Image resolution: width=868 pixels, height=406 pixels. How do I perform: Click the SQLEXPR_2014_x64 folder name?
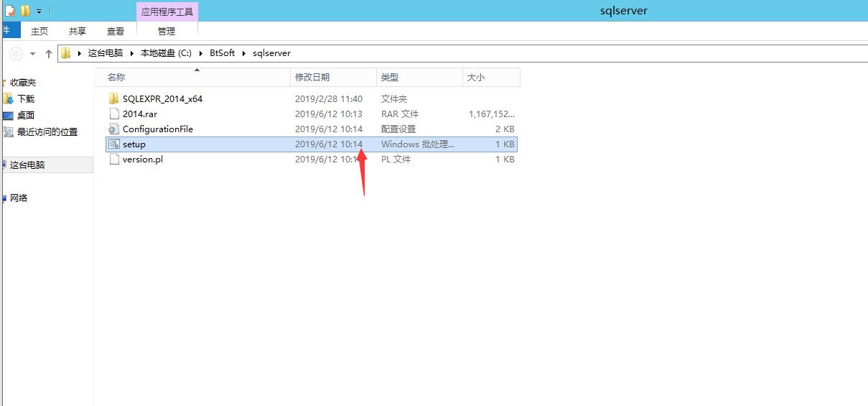(x=163, y=98)
